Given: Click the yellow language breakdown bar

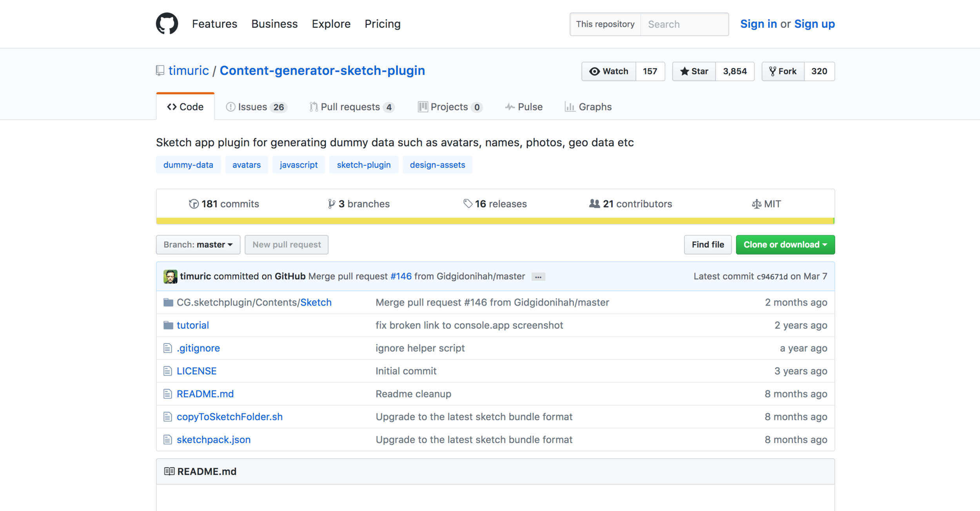Looking at the screenshot, I should click(x=495, y=221).
